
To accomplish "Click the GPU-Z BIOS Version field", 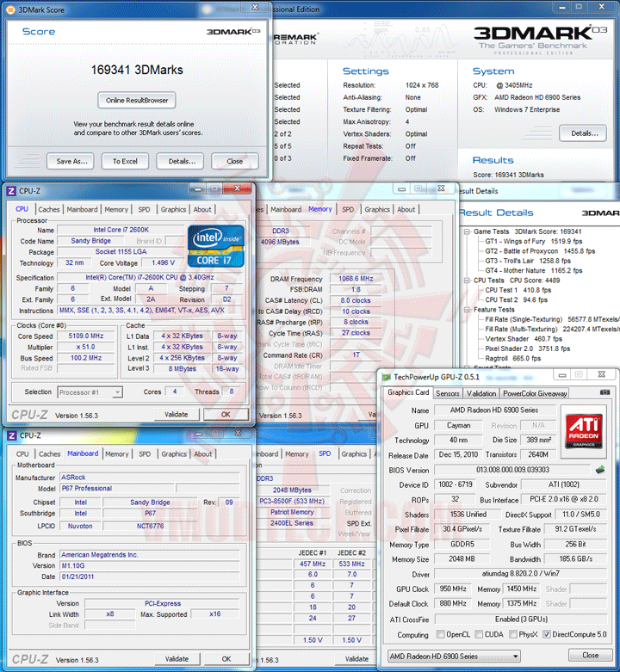I will pyautogui.click(x=513, y=470).
